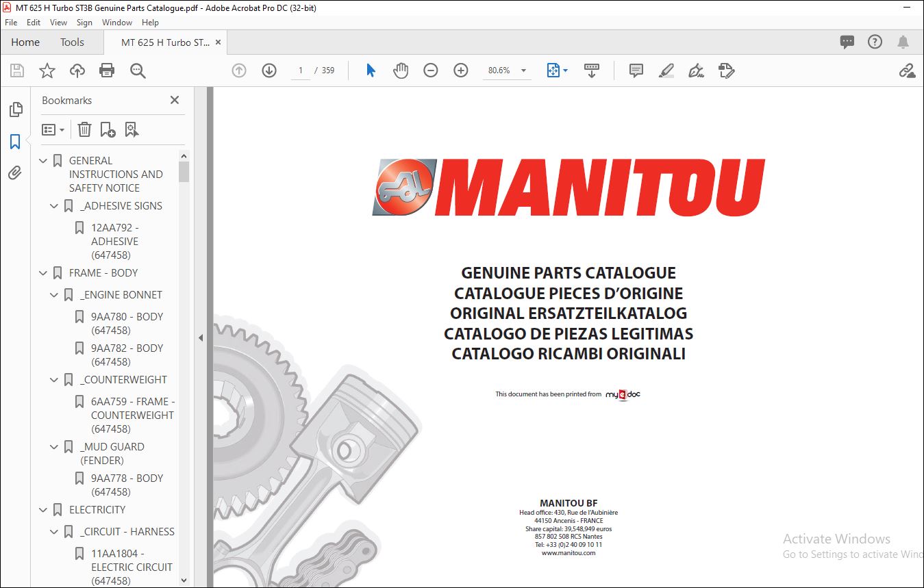Open the Window menu
The height and width of the screenshot is (588, 924).
point(117,23)
